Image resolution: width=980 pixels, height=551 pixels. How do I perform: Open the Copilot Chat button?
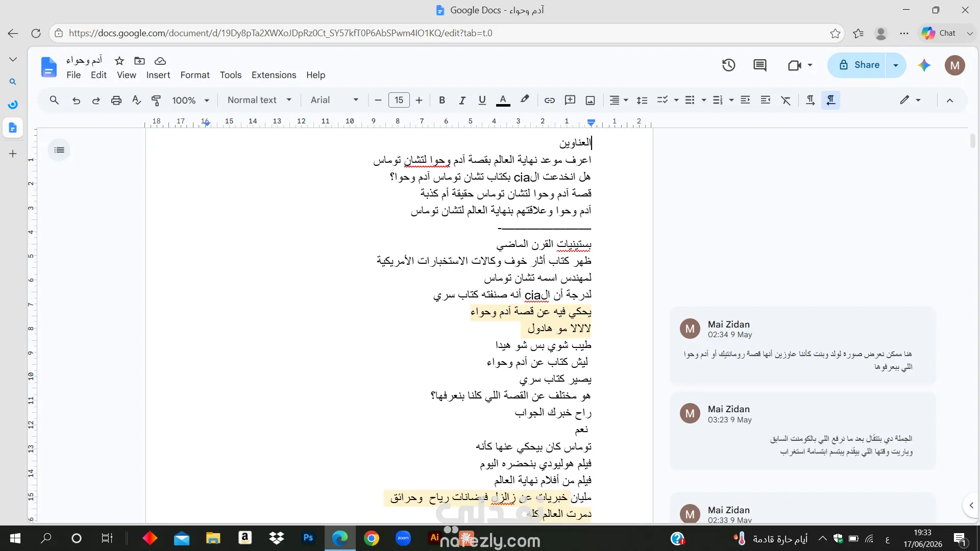pyautogui.click(x=940, y=33)
